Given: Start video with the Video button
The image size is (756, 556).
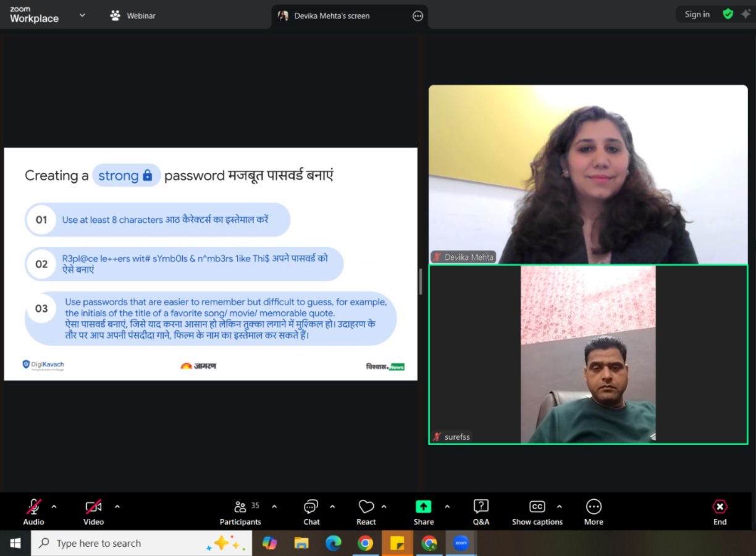Looking at the screenshot, I should (93, 513).
